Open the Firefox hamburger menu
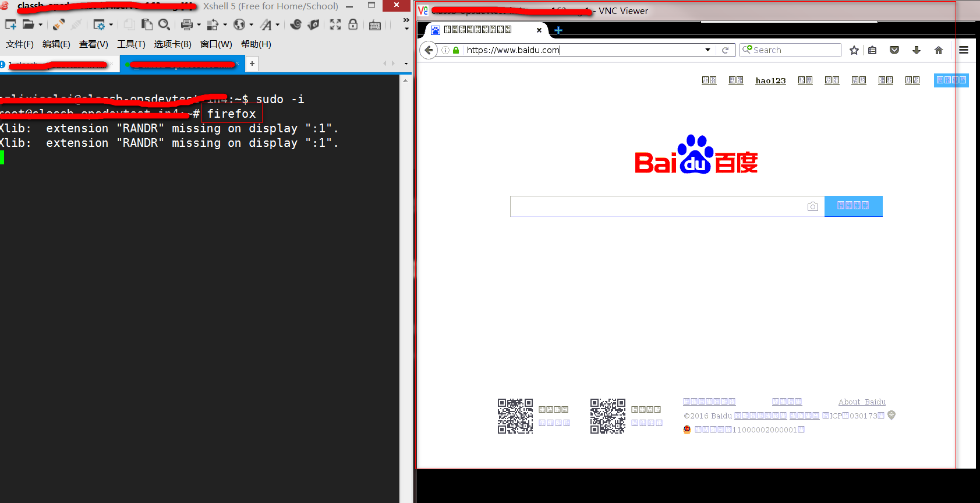 point(964,50)
